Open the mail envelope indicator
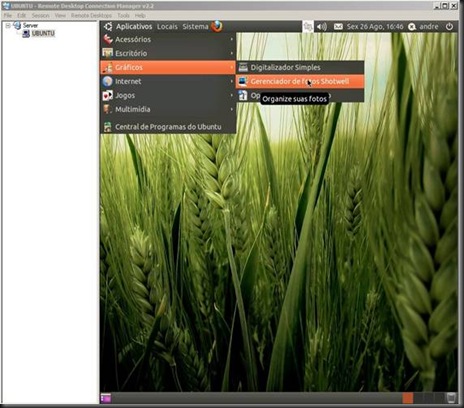Image resolution: width=464 pixels, height=408 pixels. tap(338, 26)
